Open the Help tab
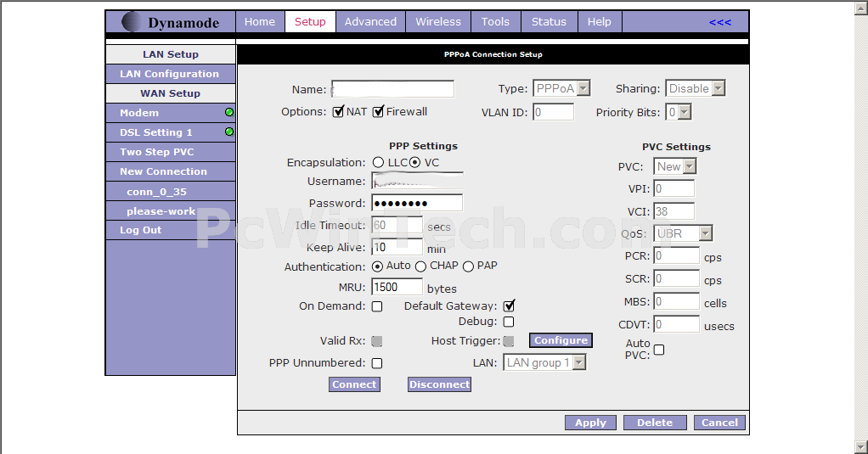The width and height of the screenshot is (868, 454). [x=599, y=21]
